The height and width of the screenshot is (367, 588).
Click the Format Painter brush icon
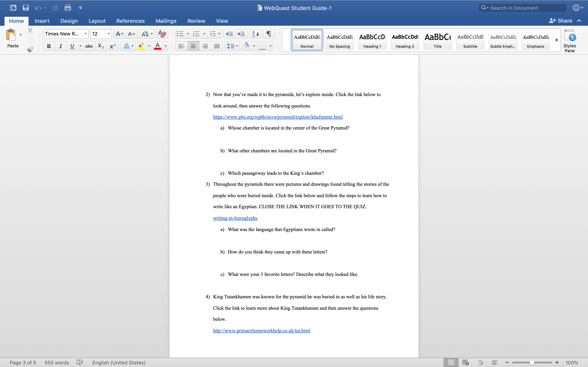pyautogui.click(x=30, y=50)
